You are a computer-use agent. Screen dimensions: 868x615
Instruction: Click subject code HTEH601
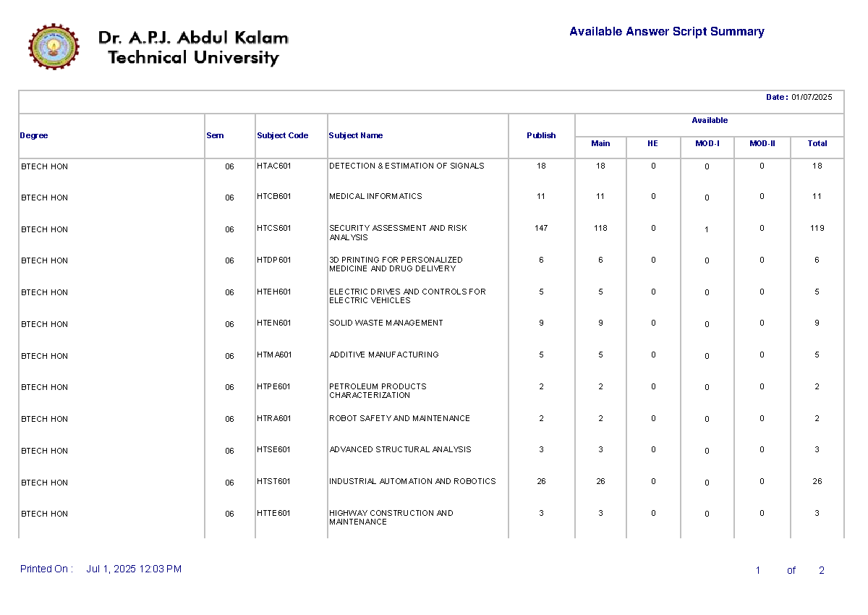pos(274,292)
